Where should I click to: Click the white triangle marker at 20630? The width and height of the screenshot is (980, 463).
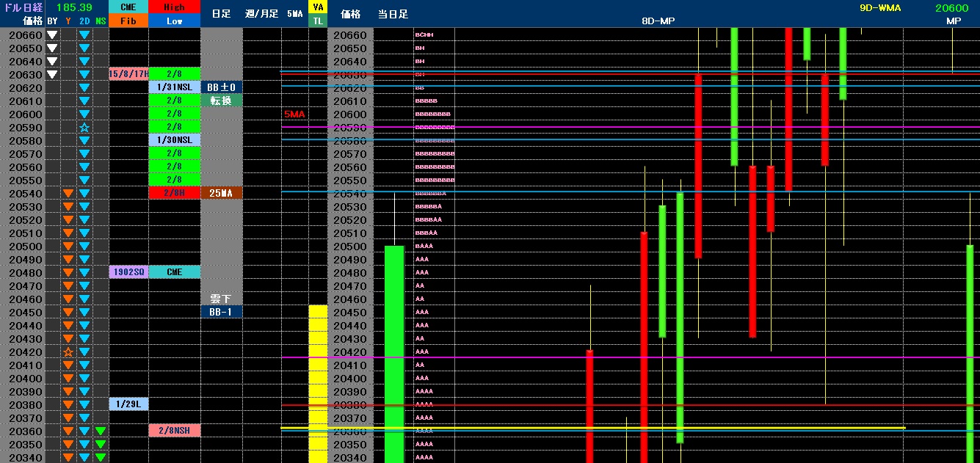52,75
